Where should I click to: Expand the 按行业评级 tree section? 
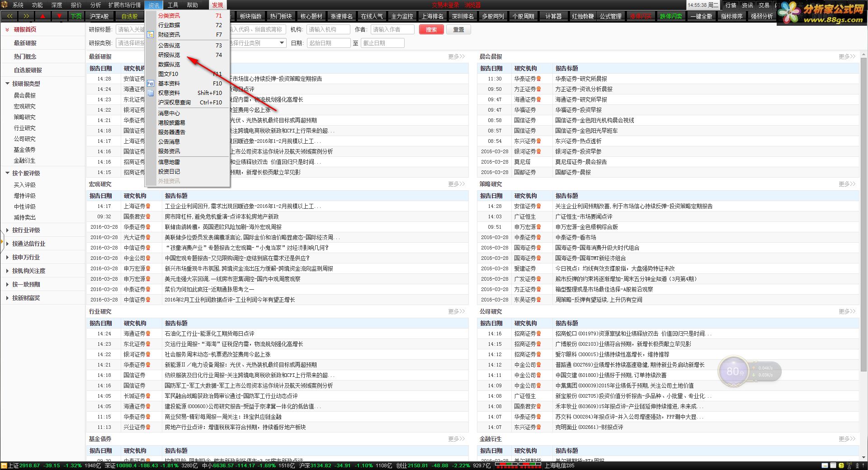click(7, 230)
